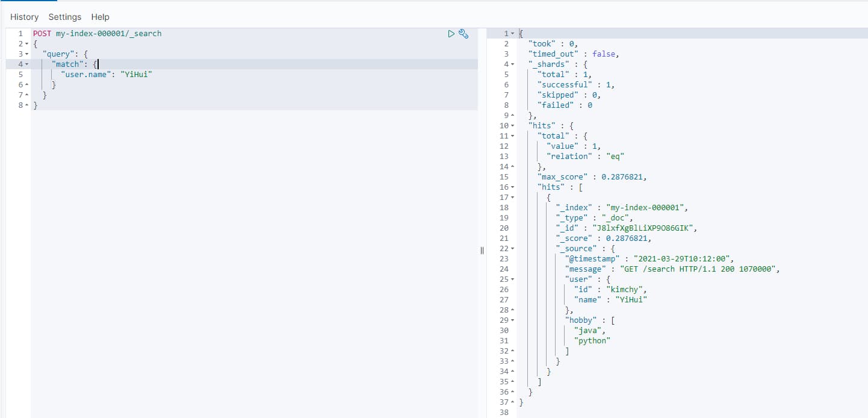Collapse the "match" block fold arrow on line 4
Screen dimensions: 868x418
26,64
